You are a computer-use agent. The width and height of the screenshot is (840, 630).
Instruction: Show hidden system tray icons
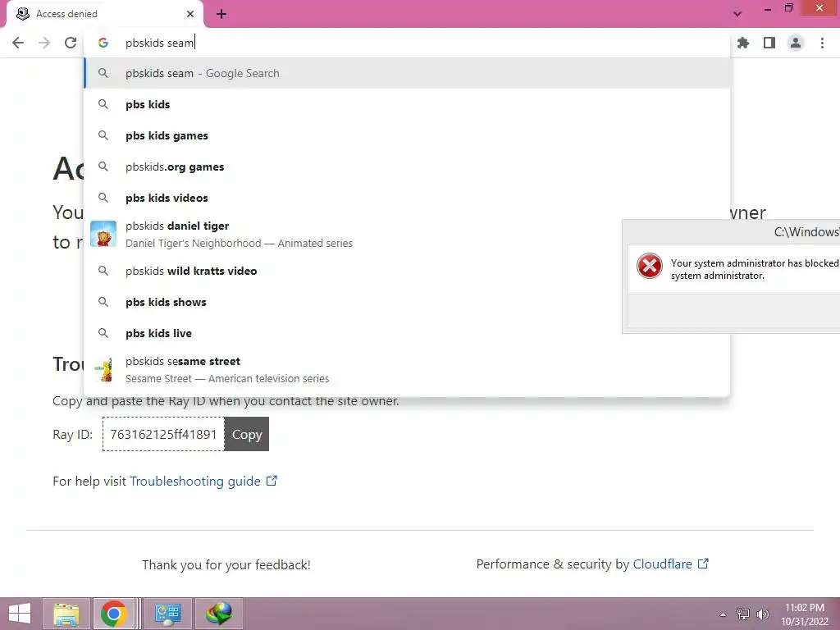(x=724, y=614)
